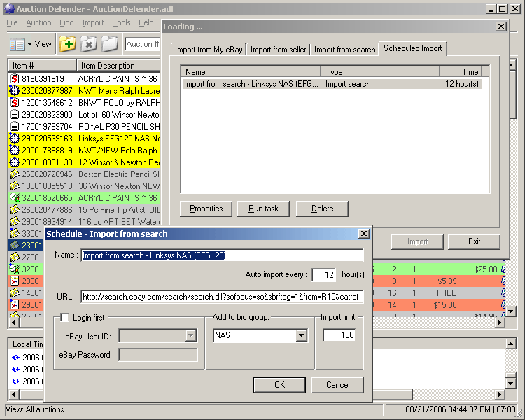Click the View list layout icon
Viewport: 525px width, 420px height.
click(17, 44)
